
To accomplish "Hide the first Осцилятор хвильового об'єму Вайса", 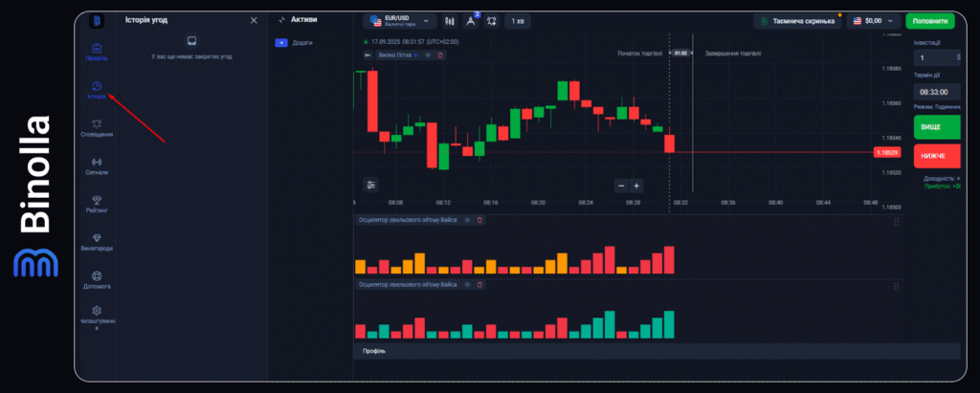I will coord(467,220).
